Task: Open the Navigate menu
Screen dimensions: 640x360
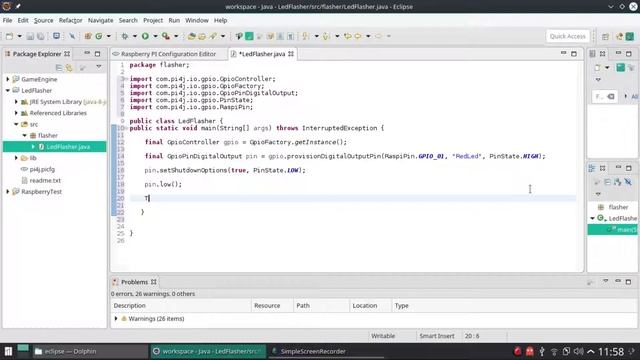Action: click(100, 20)
